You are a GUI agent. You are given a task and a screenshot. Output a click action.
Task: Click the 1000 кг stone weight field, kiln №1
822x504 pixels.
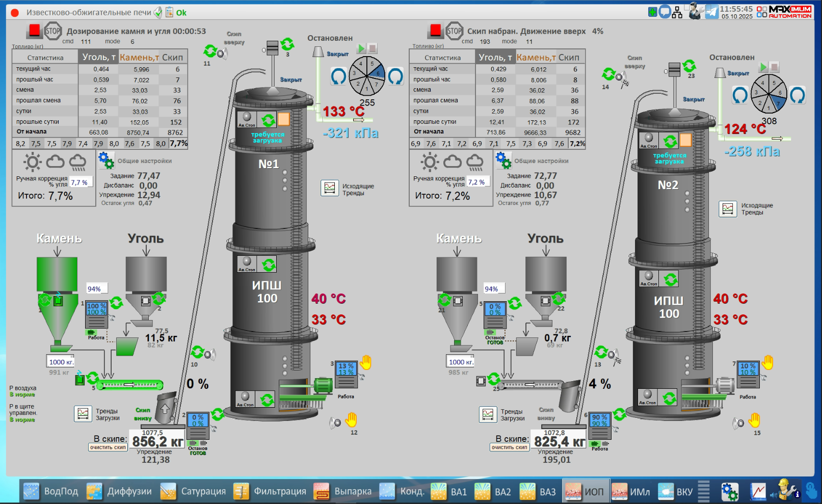[61, 362]
